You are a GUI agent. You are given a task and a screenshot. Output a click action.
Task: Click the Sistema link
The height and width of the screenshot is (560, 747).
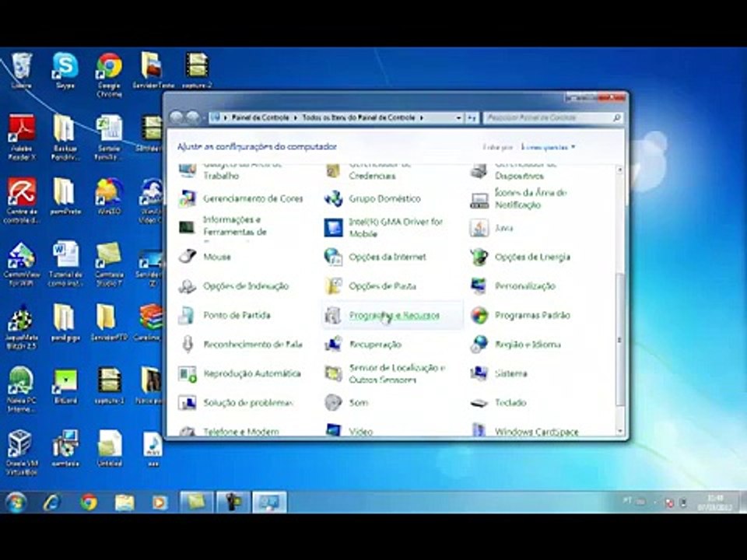510,374
